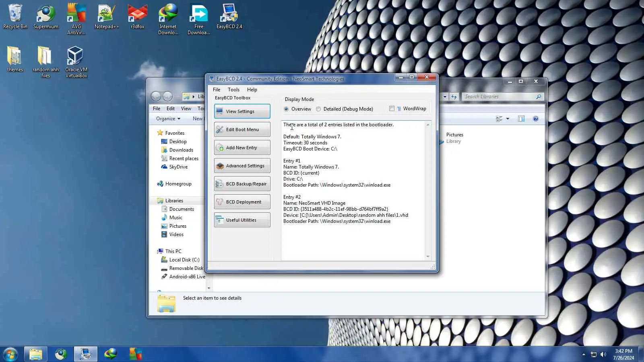The image size is (644, 362).
Task: Select Recent places in Explorer sidebar
Action: 180,158
